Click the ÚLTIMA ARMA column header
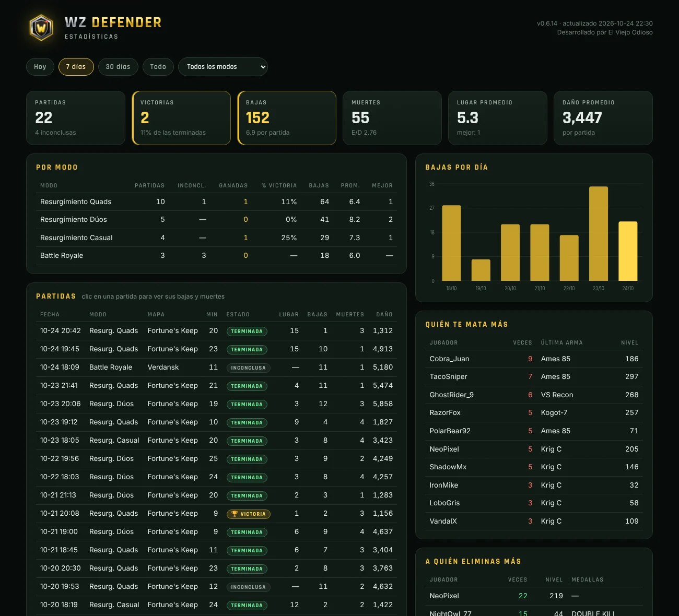Image resolution: width=679 pixels, height=616 pixels. 562,343
